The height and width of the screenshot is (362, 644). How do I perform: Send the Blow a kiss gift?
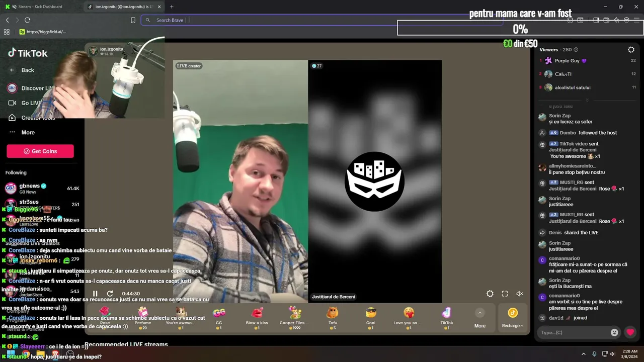pos(257,317)
